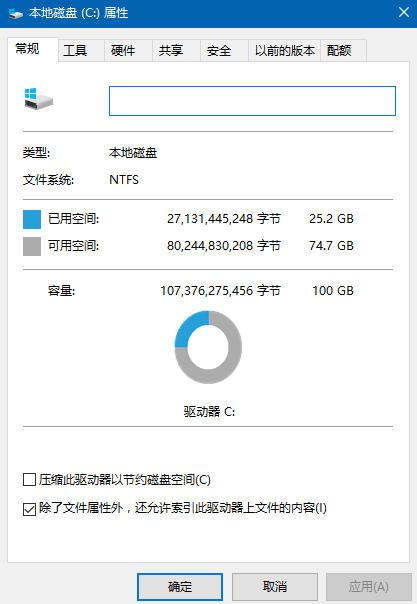
Task: Switch to the 常规 tab
Action: [x=33, y=49]
